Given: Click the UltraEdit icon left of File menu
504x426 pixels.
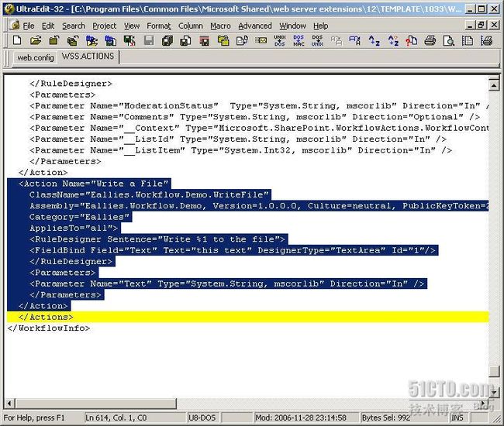Looking at the screenshot, I should pos(14,25).
